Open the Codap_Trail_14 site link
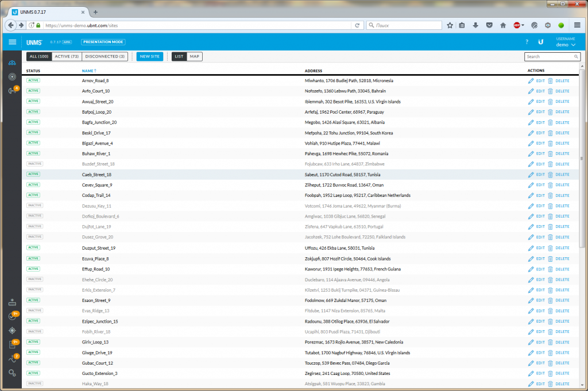The width and height of the screenshot is (588, 391). (x=96, y=195)
